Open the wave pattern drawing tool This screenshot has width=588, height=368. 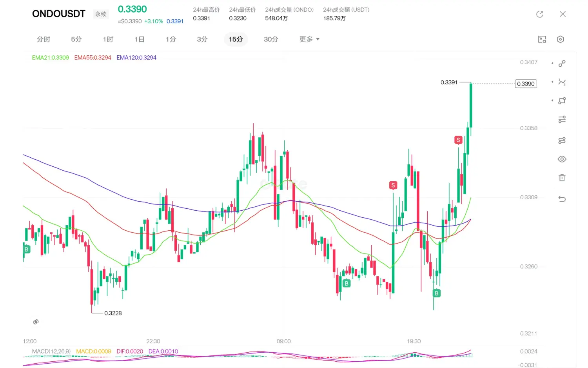tap(562, 82)
